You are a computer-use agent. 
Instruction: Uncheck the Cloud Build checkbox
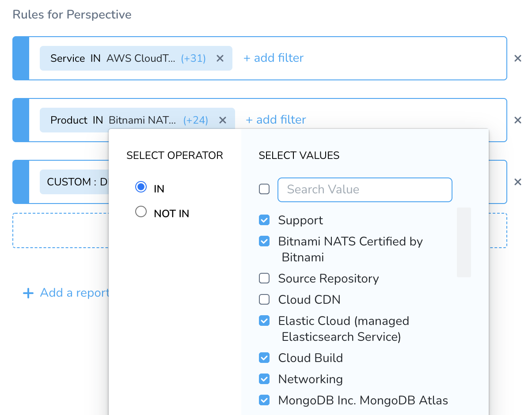264,358
